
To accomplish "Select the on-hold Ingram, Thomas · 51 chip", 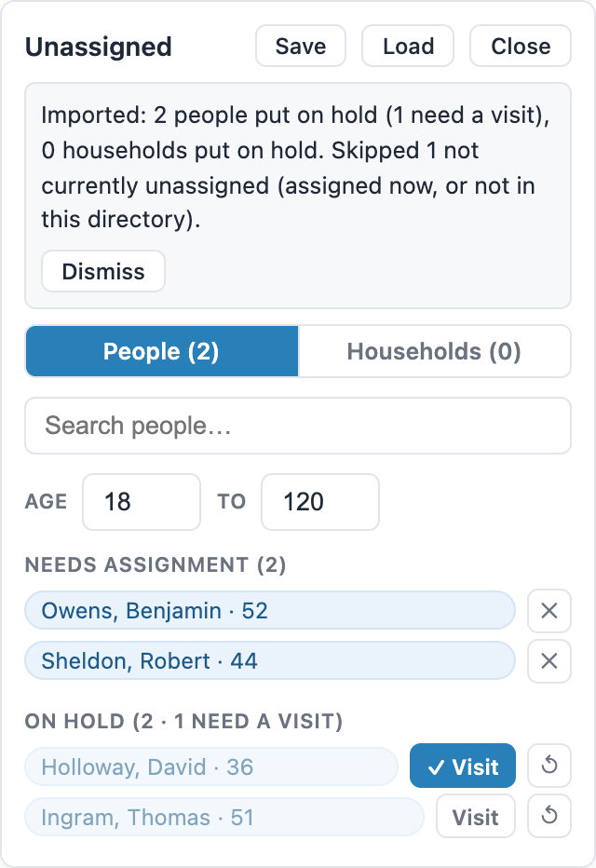I will pyautogui.click(x=224, y=818).
